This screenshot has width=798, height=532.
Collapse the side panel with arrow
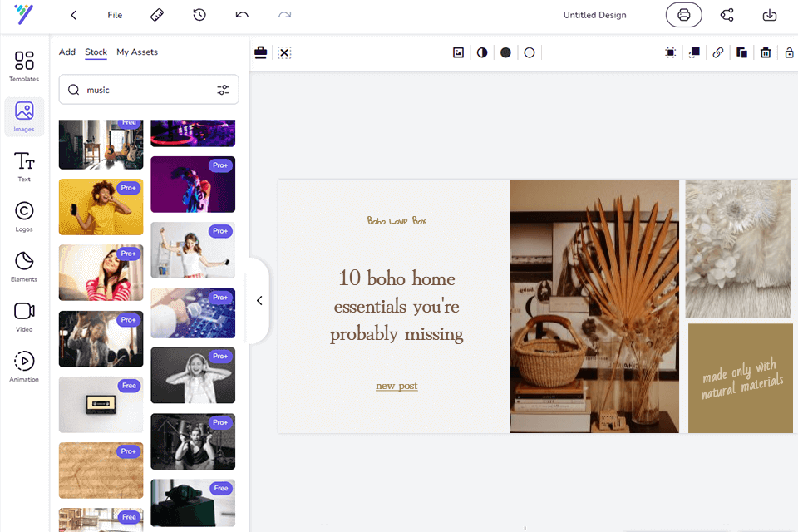coord(259,300)
